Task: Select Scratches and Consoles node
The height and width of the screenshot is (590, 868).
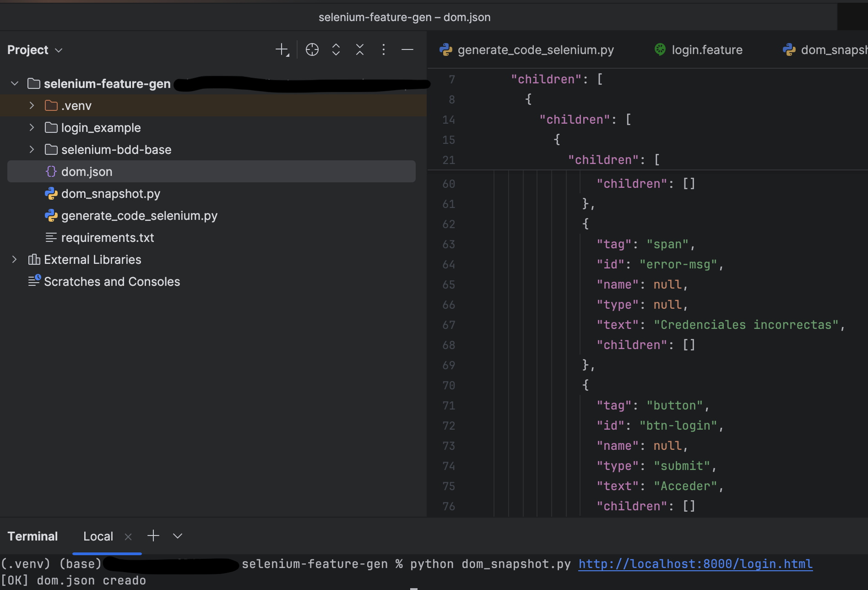Action: [112, 282]
